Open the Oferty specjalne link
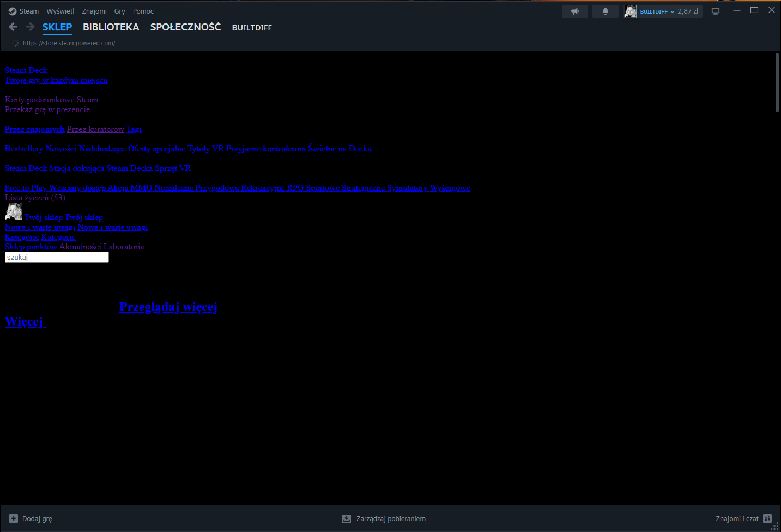 click(157, 149)
